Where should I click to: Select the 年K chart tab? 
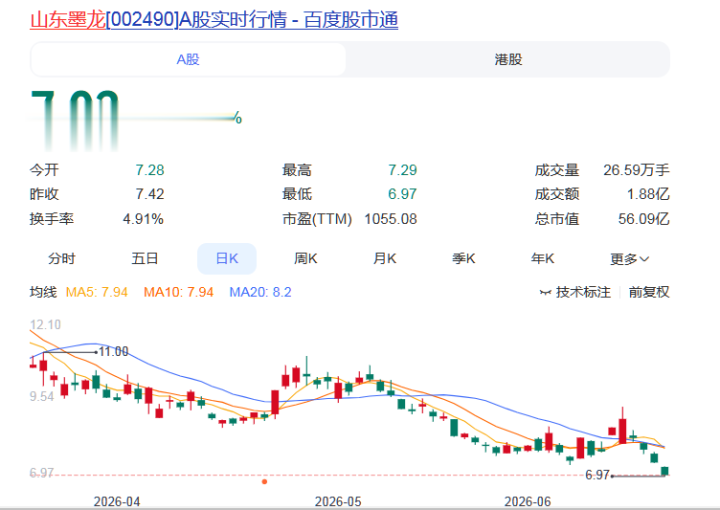click(543, 258)
